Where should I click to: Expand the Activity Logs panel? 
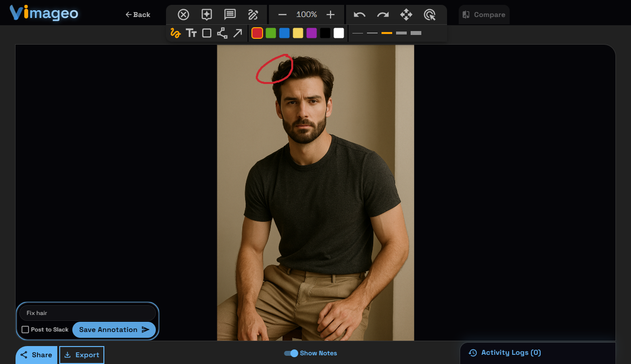pyautogui.click(x=538, y=353)
